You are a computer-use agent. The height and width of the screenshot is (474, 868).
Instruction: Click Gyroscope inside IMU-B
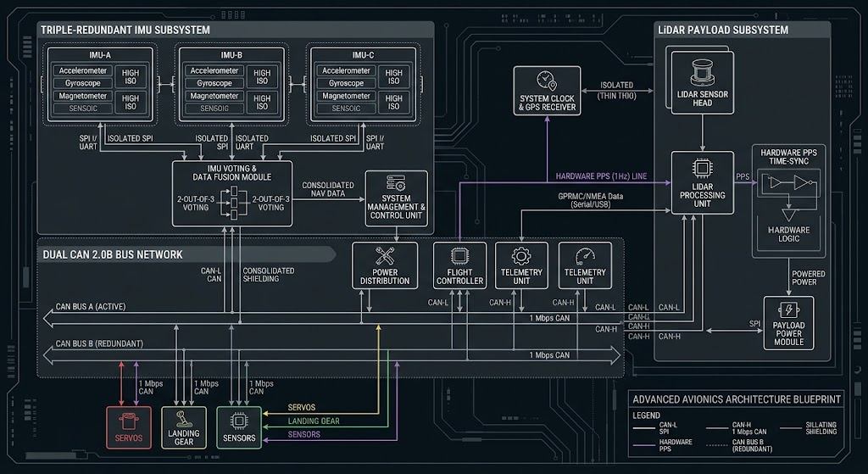pos(214,83)
